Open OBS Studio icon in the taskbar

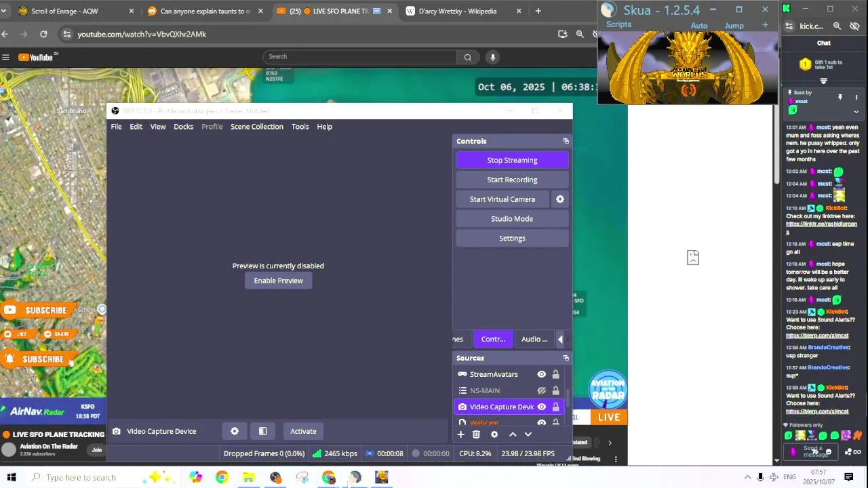point(275,477)
